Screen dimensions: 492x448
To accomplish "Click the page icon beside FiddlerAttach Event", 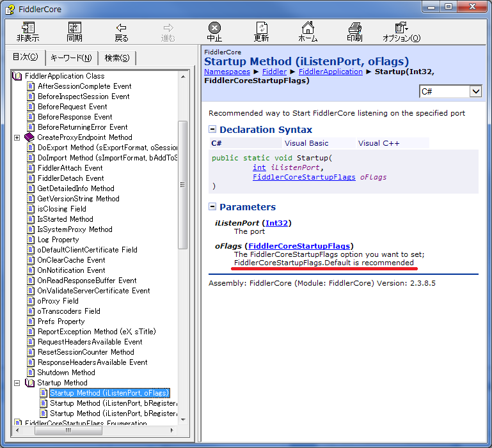I will 31,167.
